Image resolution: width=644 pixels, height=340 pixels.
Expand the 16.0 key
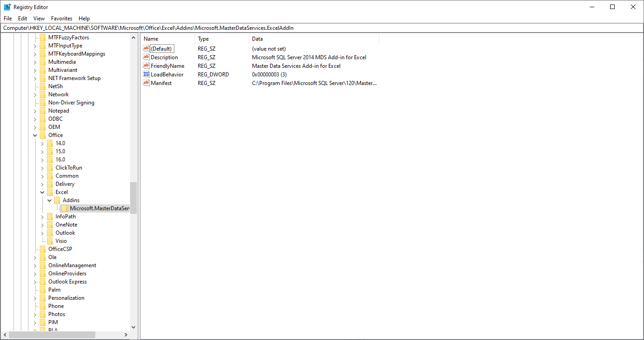(x=42, y=160)
